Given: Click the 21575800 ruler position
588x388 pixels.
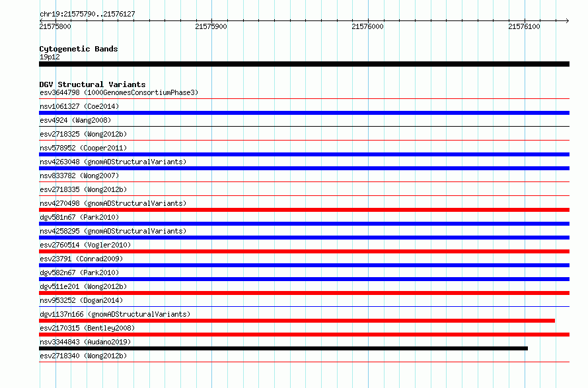Looking at the screenshot, I should (x=55, y=26).
